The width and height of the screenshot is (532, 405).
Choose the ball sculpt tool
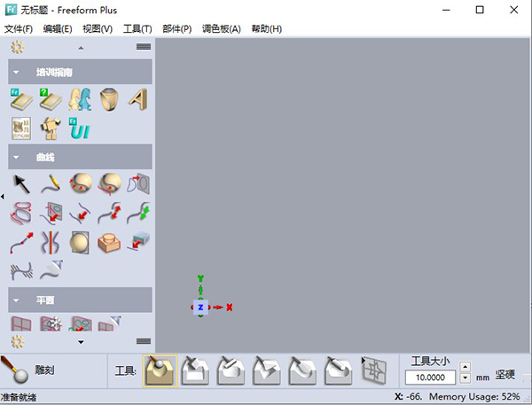tap(160, 371)
